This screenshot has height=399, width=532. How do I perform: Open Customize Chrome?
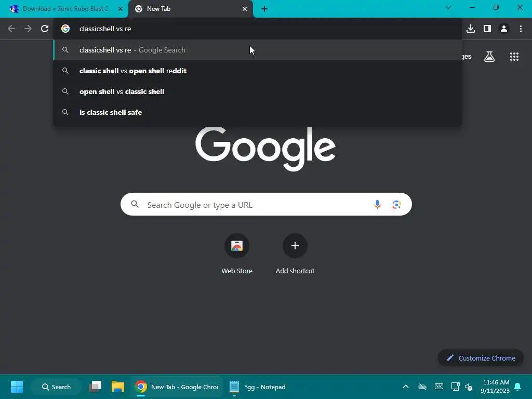tap(481, 358)
